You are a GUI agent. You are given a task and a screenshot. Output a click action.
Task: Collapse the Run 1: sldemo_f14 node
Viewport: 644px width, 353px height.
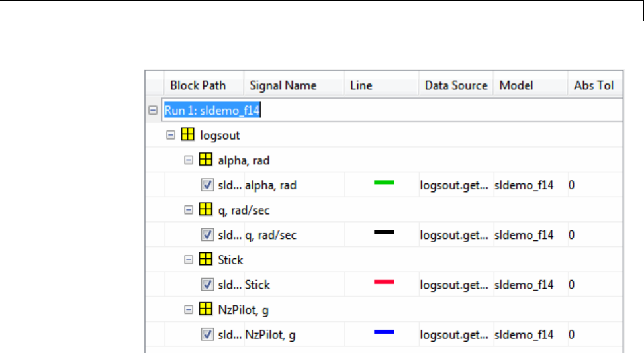(153, 111)
